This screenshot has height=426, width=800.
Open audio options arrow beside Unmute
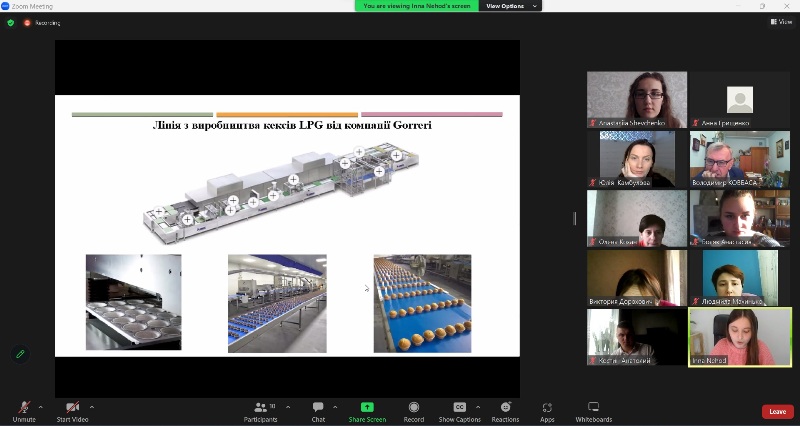coord(41,407)
